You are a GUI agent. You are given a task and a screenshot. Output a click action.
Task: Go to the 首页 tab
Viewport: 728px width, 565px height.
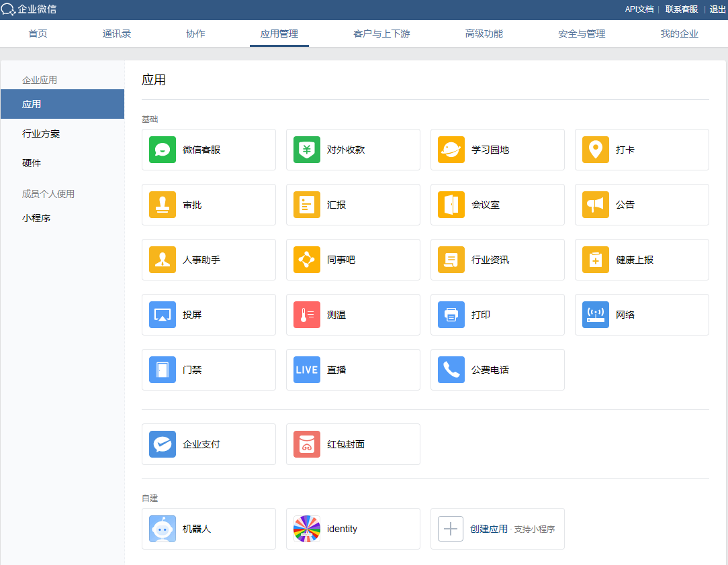point(38,34)
